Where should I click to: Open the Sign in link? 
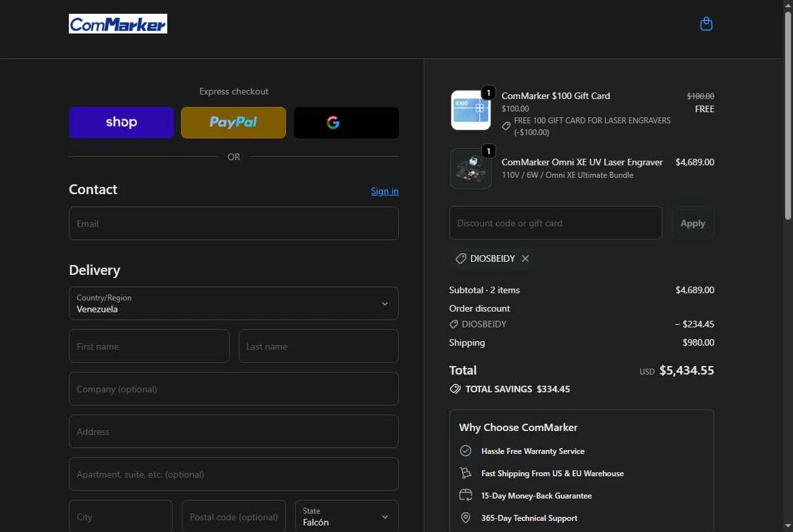pos(384,191)
